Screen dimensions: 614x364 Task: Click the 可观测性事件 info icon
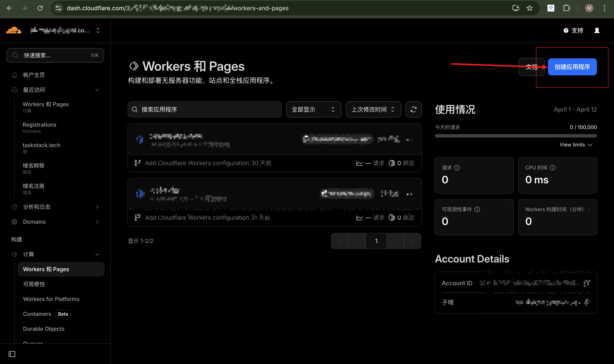[x=477, y=209]
